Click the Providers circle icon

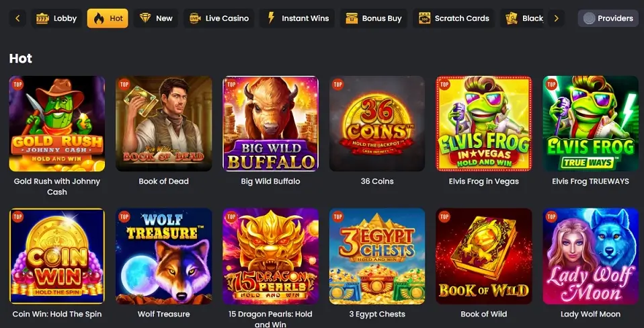click(x=590, y=18)
